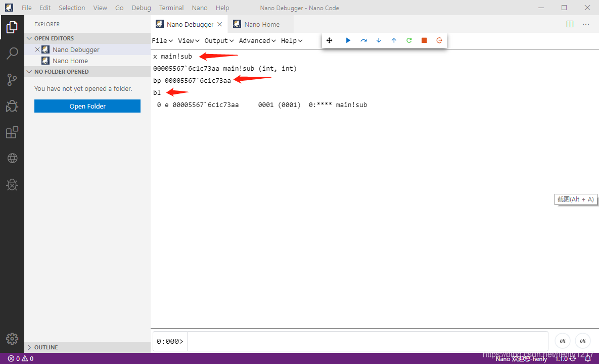The width and height of the screenshot is (599, 364).
Task: Open the File menu in menu bar
Action: pyautogui.click(x=27, y=8)
